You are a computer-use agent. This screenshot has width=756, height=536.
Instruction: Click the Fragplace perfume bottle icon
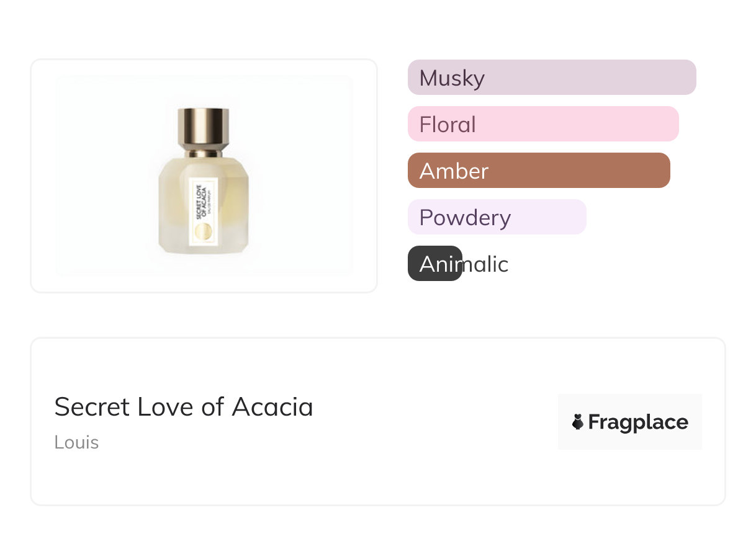click(578, 422)
